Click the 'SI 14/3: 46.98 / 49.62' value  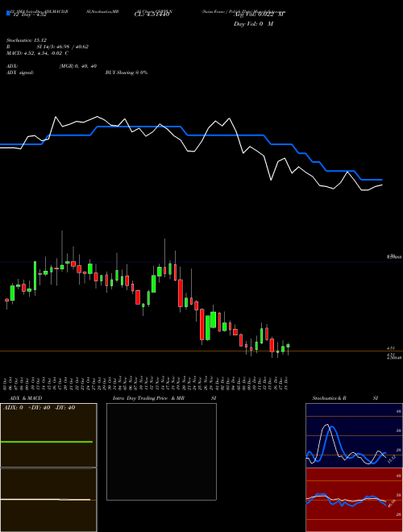point(63,47)
